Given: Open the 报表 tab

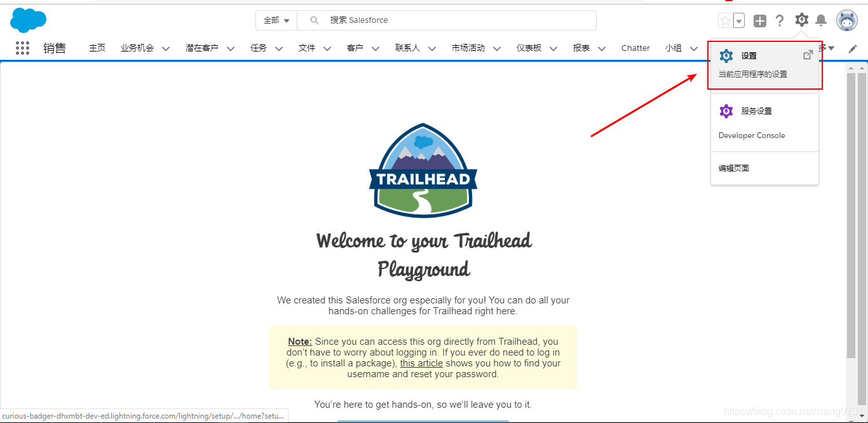Looking at the screenshot, I should coord(581,48).
